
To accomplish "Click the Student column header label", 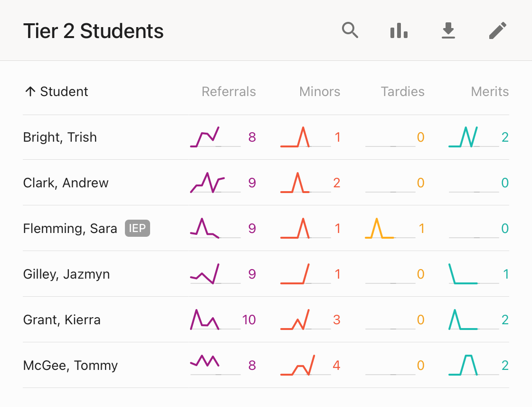I will (64, 92).
